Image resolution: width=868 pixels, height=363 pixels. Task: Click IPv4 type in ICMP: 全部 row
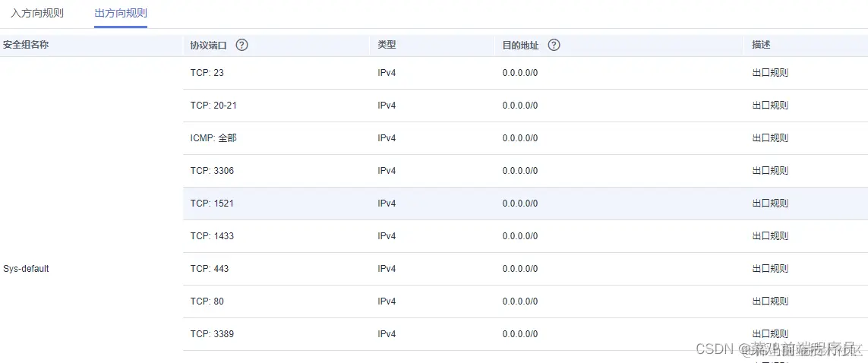387,137
